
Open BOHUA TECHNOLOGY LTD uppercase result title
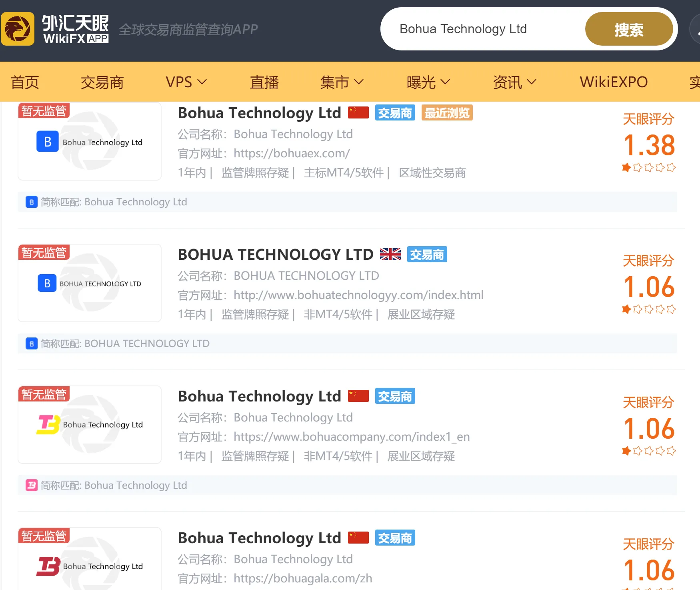(276, 255)
